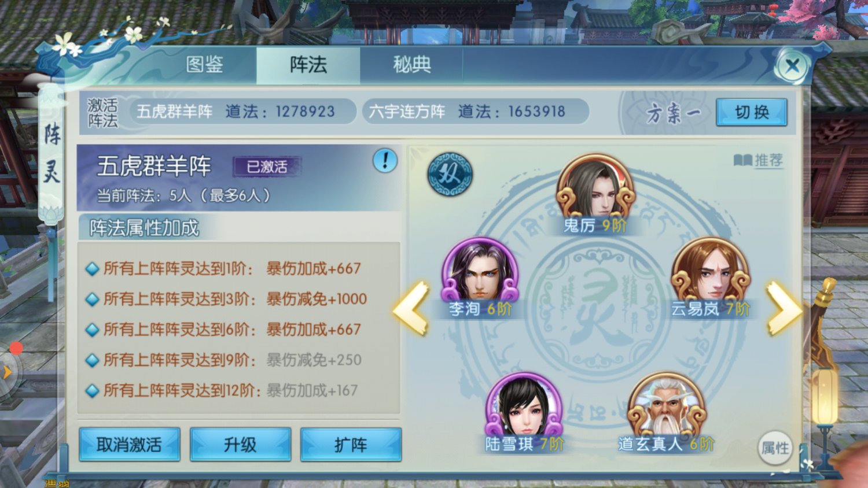Select 道玄真人 6阶 character portrait

667,412
